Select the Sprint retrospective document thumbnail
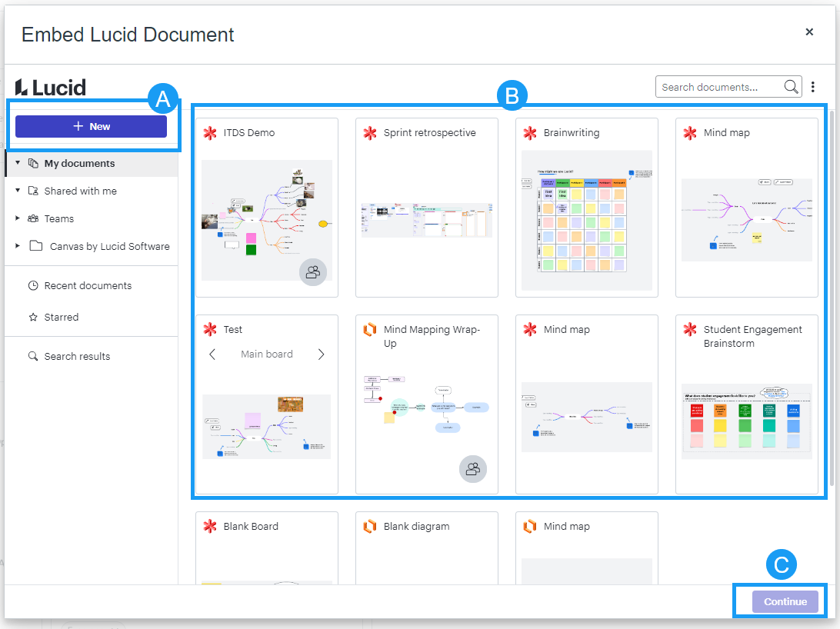 point(426,220)
